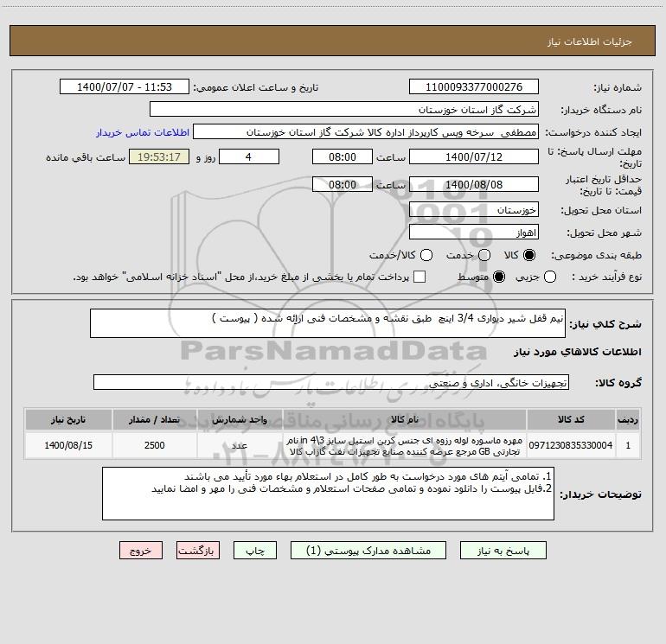The height and width of the screenshot is (644, 666).
Task: Click the خروج exit button
Action: (x=141, y=550)
